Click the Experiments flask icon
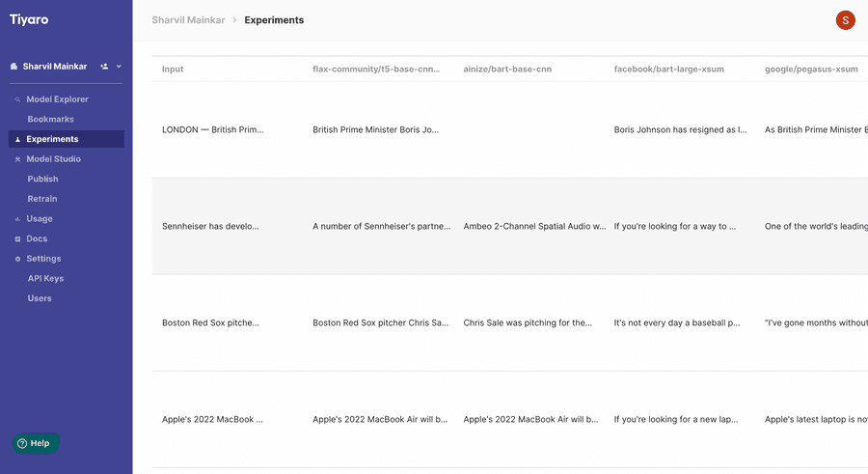The height and width of the screenshot is (474, 868). tap(17, 139)
